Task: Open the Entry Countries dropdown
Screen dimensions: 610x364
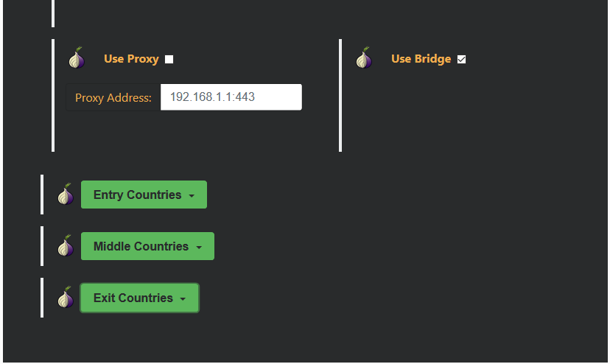Action: tap(137, 195)
